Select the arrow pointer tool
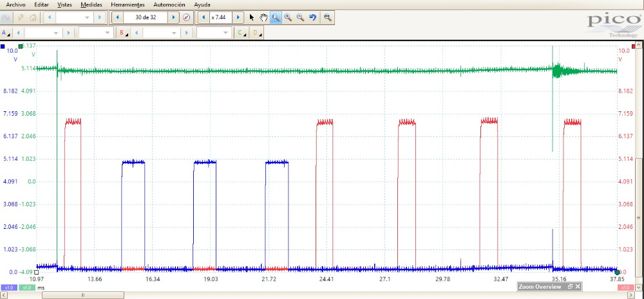 (252, 17)
